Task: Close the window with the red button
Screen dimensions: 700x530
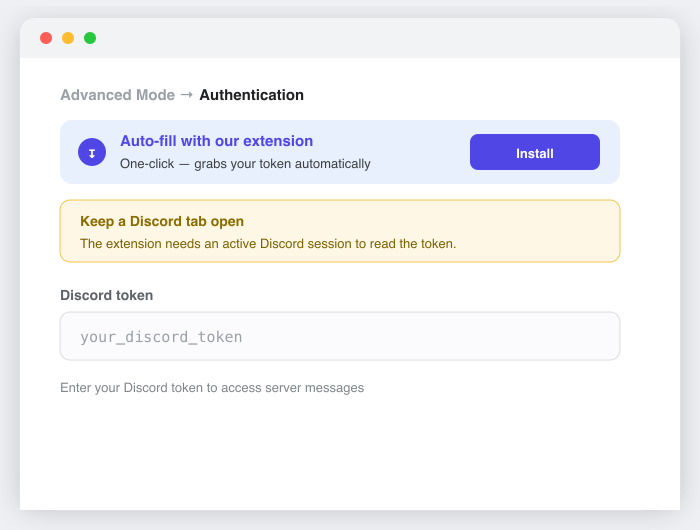Action: [46, 38]
